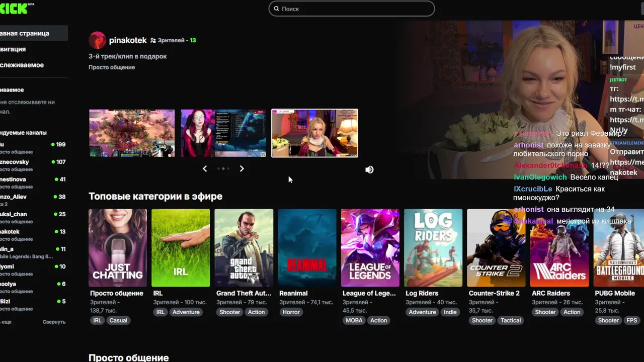Click the Horror tag under Reanimal

point(291,312)
